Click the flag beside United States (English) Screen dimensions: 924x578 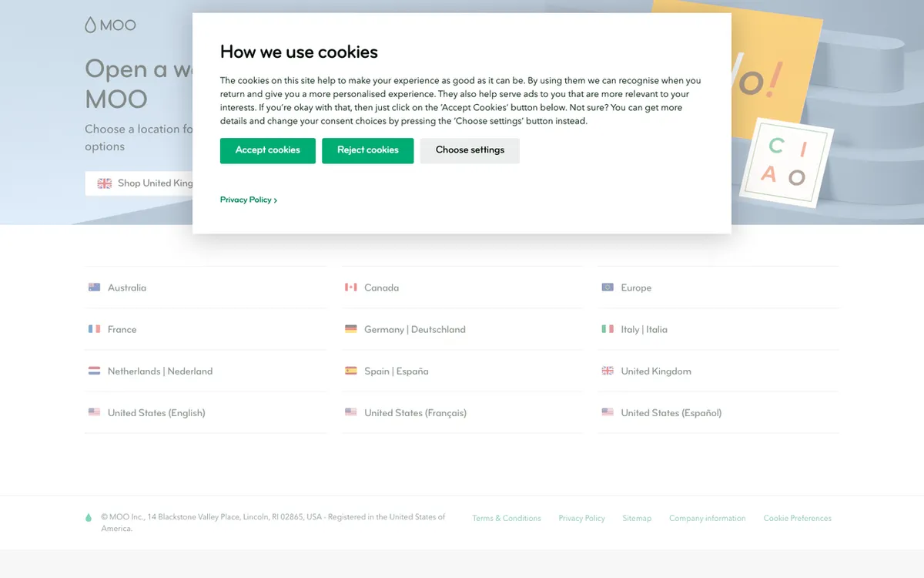(x=95, y=412)
